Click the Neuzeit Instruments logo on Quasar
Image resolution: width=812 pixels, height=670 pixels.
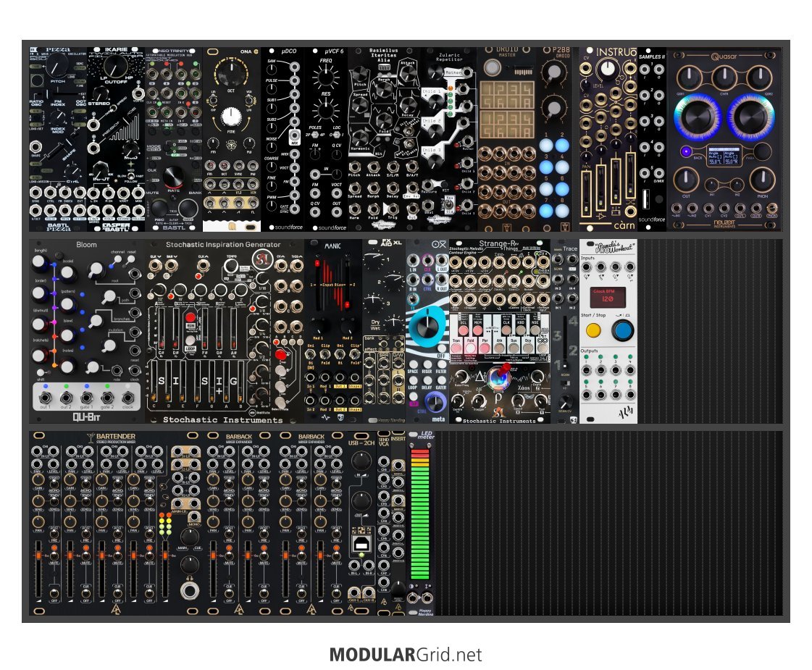point(724,223)
